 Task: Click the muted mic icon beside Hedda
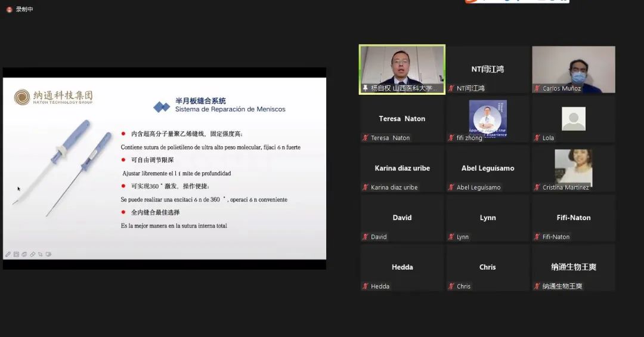(365, 286)
